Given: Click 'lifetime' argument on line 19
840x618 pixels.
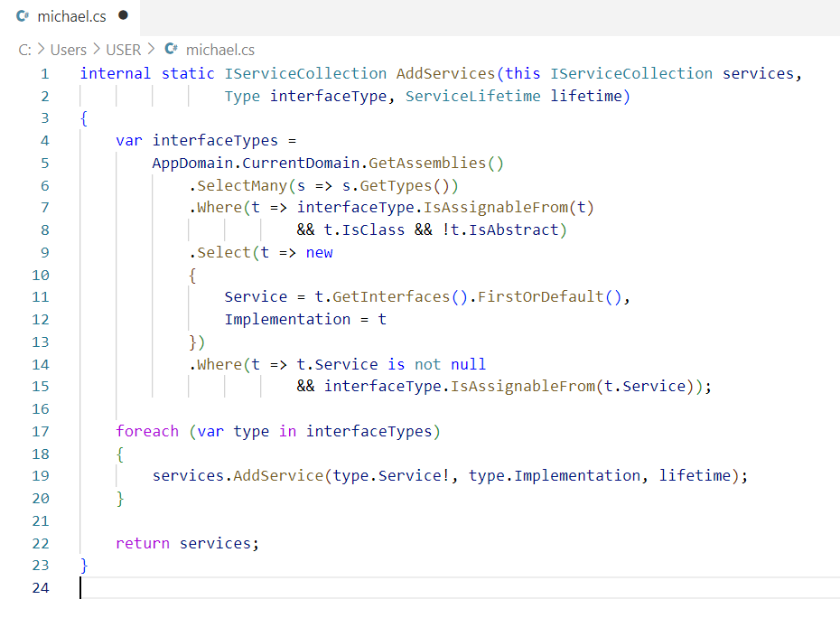Looking at the screenshot, I should 695,476.
